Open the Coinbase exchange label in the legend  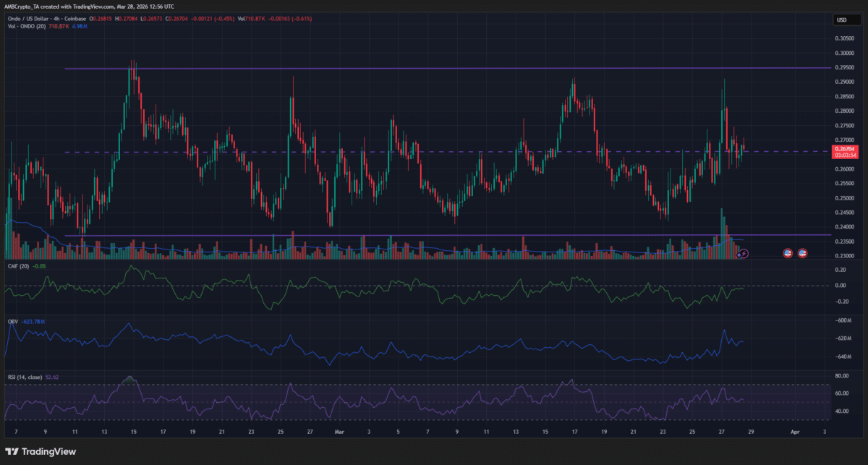(75, 19)
